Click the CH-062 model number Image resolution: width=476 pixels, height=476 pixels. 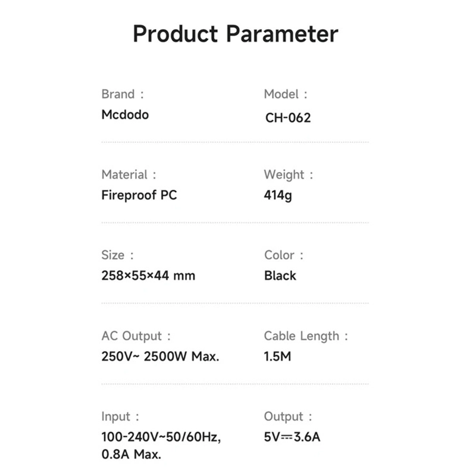[x=288, y=118]
